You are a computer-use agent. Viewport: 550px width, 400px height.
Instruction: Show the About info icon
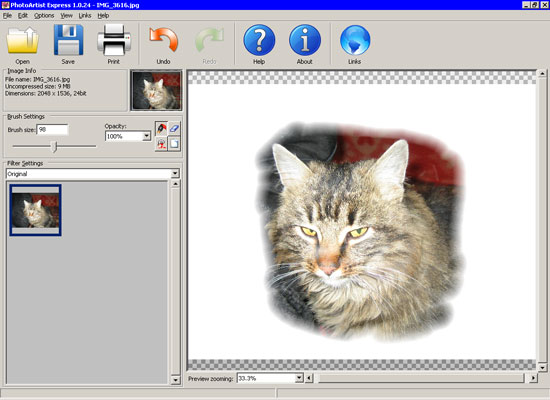(305, 40)
